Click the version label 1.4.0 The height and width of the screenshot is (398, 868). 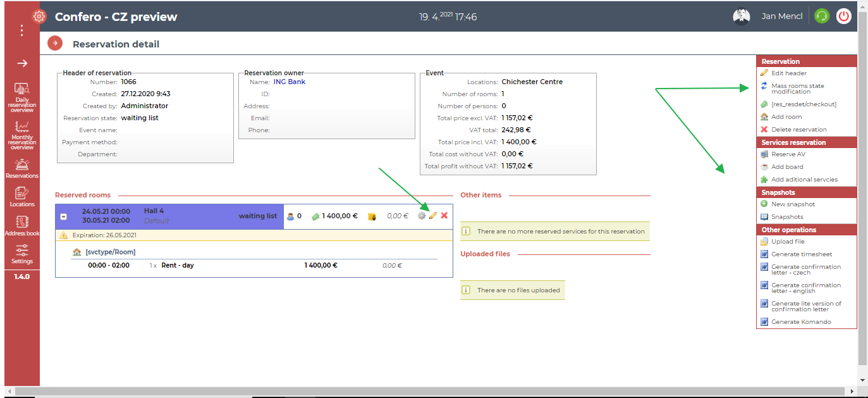(x=22, y=277)
